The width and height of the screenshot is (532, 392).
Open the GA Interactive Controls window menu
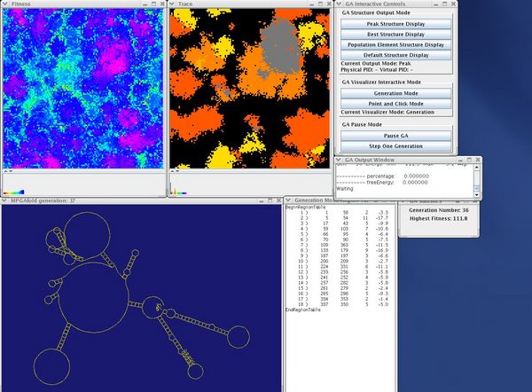[339, 4]
